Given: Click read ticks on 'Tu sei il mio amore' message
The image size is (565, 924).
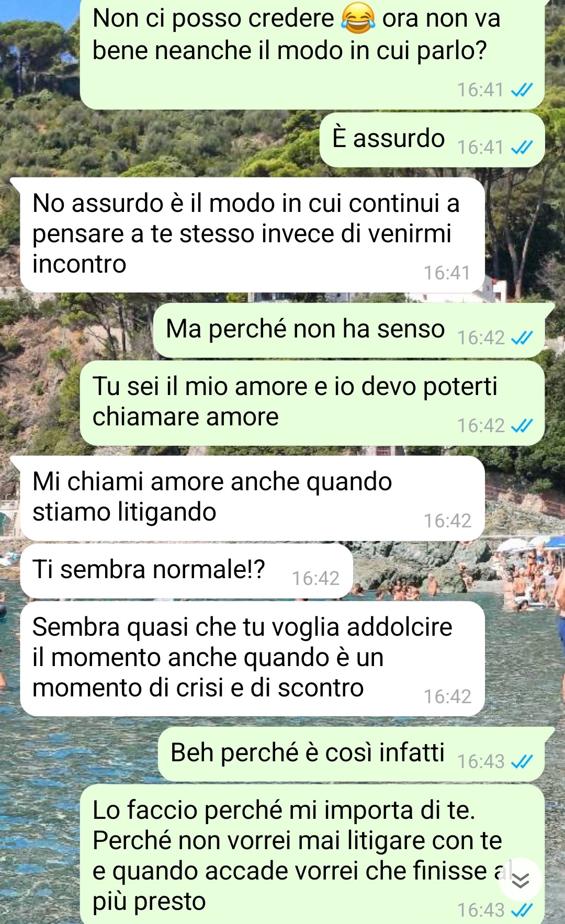Looking at the screenshot, I should click(522, 426).
